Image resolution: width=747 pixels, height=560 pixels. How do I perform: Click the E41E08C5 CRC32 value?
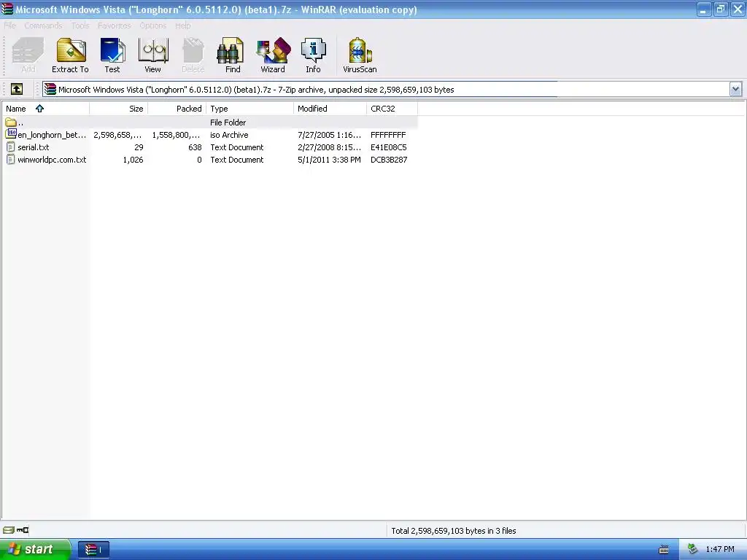click(x=389, y=147)
